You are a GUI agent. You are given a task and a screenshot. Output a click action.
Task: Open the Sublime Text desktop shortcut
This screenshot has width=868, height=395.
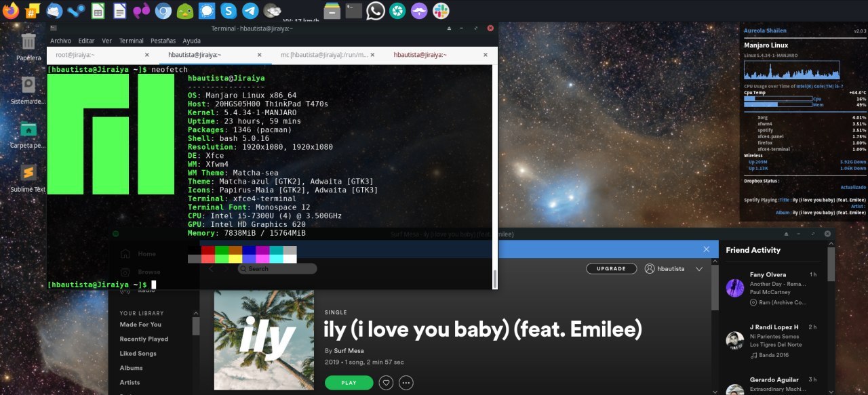[28, 178]
